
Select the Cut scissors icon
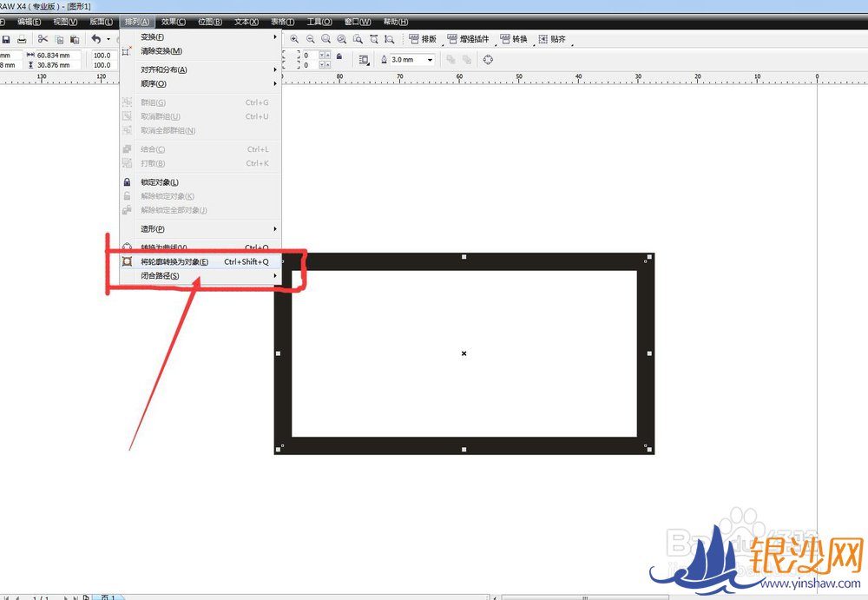point(42,39)
